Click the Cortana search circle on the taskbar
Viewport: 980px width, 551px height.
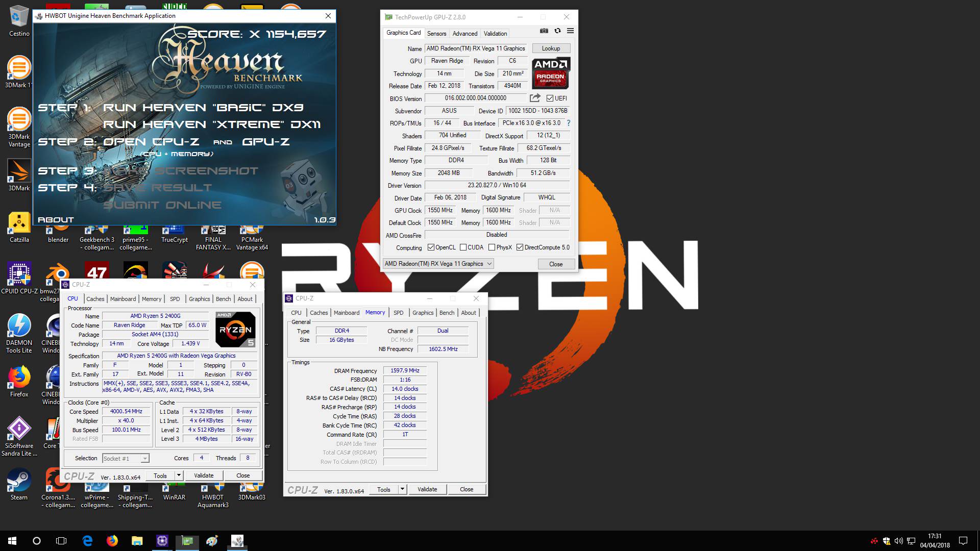tap(36, 541)
